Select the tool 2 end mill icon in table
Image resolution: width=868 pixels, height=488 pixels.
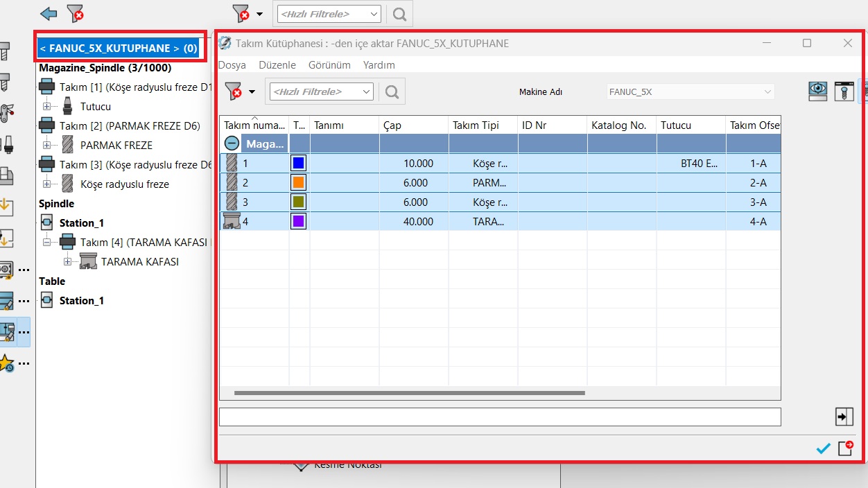232,182
